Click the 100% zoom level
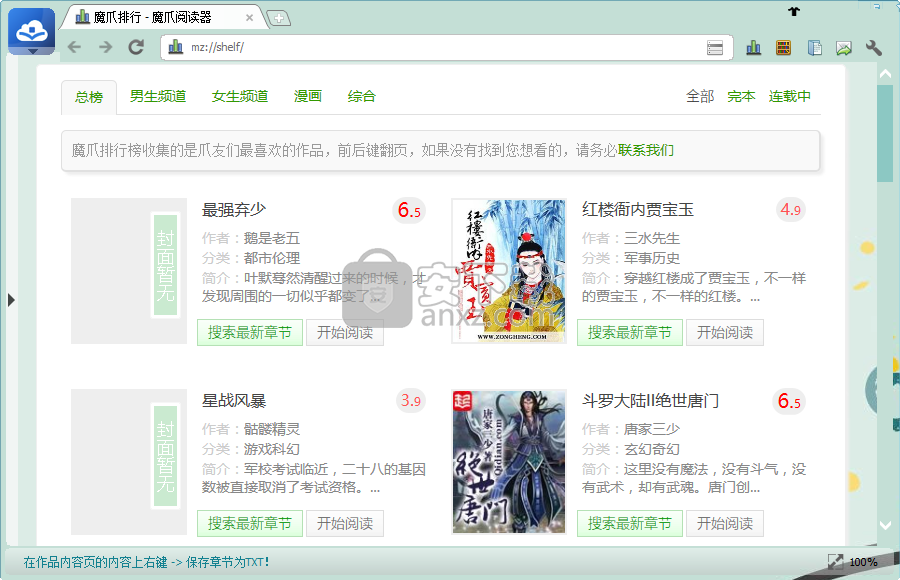This screenshot has width=900, height=580. coord(863,562)
